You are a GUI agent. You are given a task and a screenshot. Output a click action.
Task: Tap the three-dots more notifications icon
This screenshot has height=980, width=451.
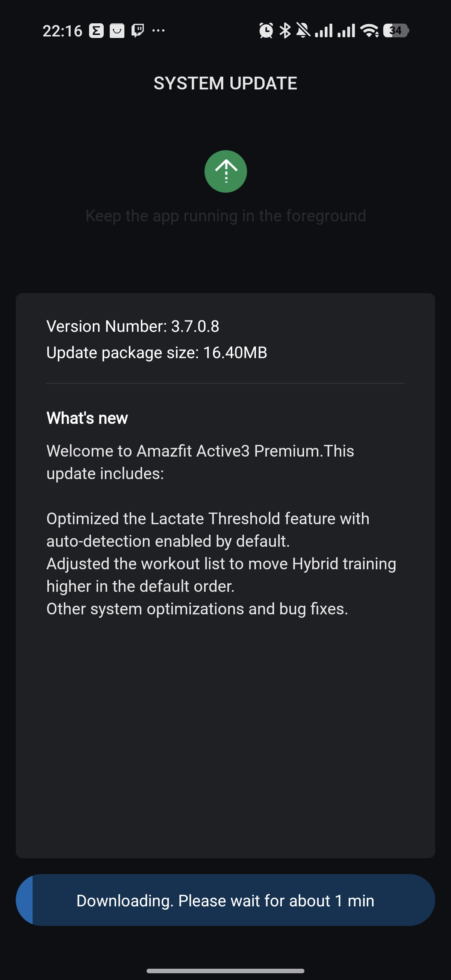(158, 30)
